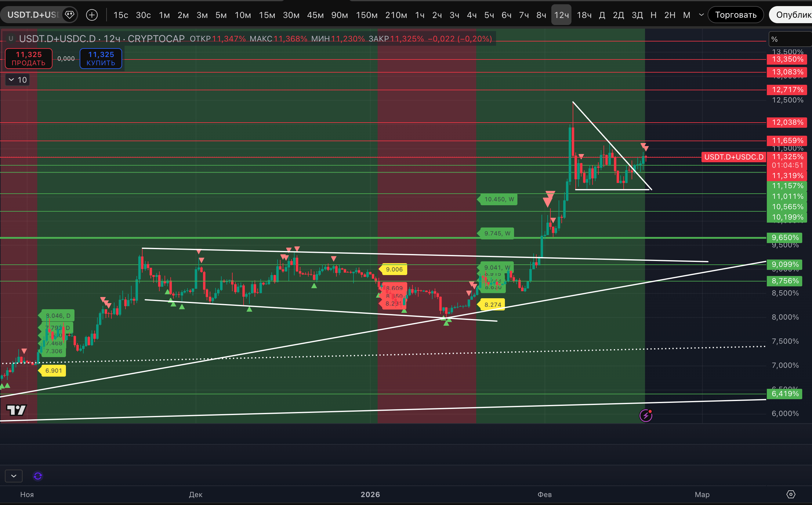
Task: Click the TradingView logo on chart
Action: 16,410
